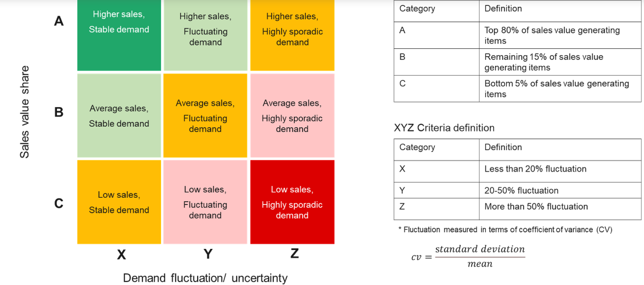This screenshot has height=285, width=644.
Task: Select the CY cell 'Low sales, Fluctuating demand'
Action: coord(205,202)
